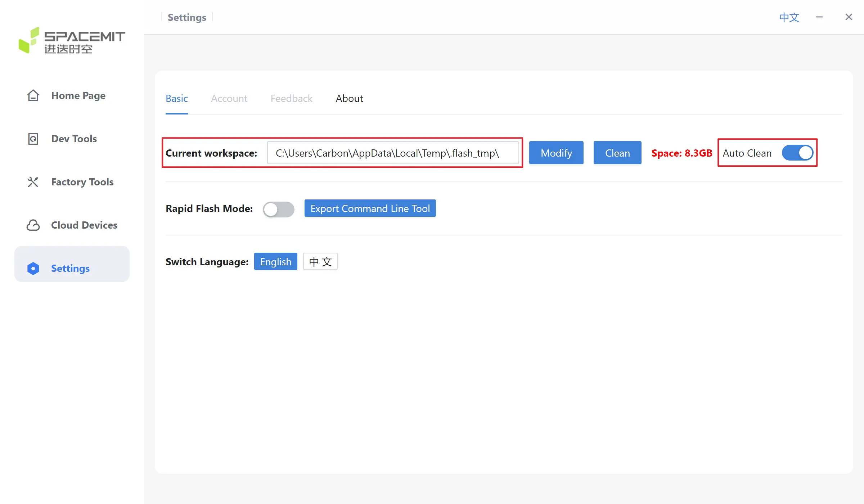Click the Space: 8.3GB text
Viewport: 864px width, 504px height.
[x=682, y=153]
